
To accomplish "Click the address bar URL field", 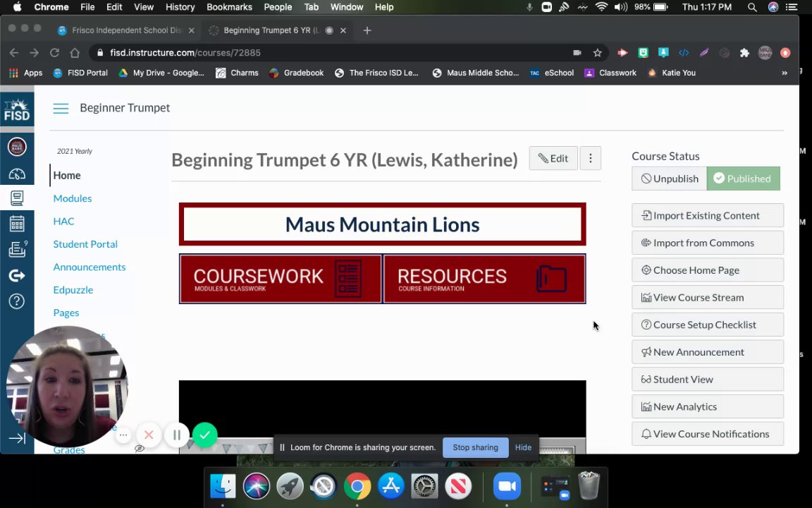I will [331, 53].
